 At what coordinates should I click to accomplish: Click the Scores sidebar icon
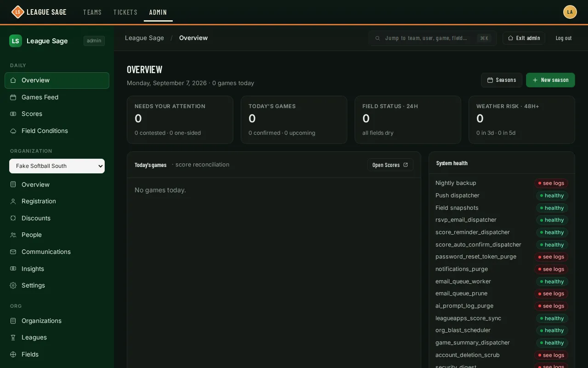(x=13, y=114)
